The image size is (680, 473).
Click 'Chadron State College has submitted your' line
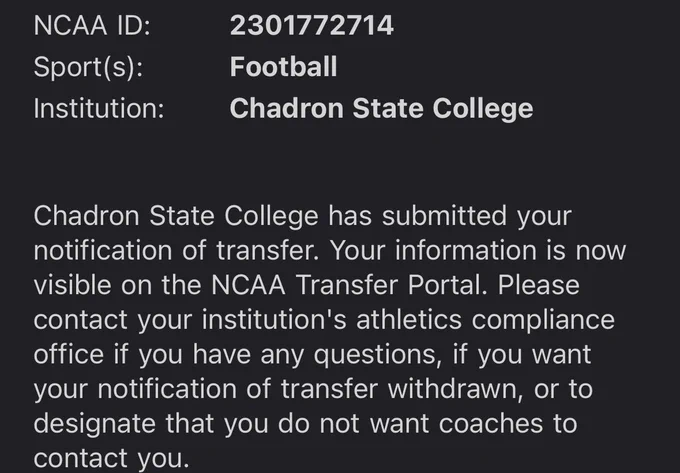[303, 216]
